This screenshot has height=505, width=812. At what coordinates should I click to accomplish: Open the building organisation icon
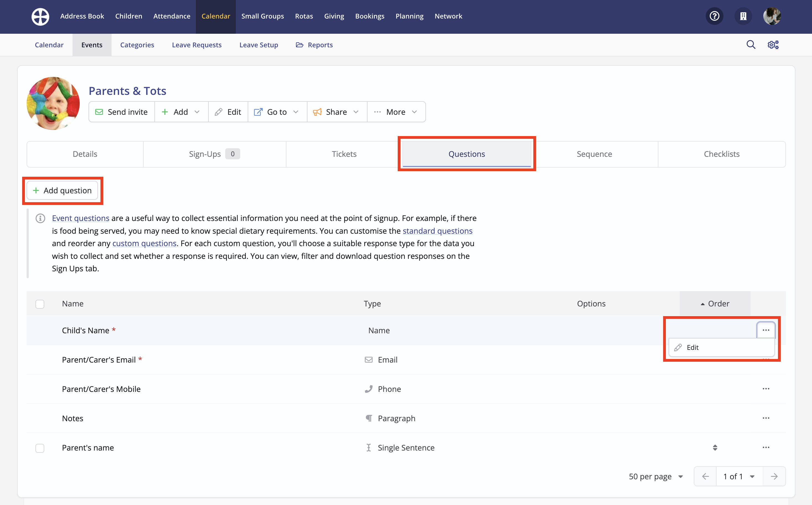[x=743, y=16]
